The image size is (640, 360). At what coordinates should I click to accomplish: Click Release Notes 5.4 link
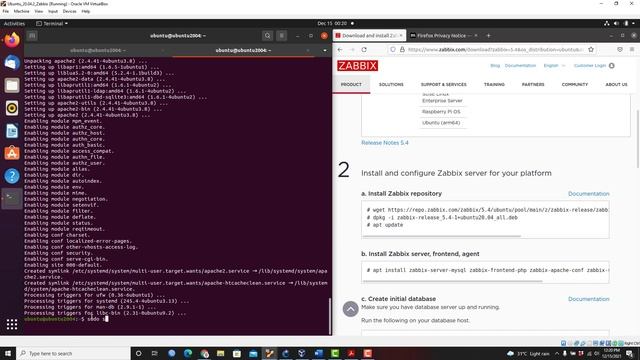[385, 143]
